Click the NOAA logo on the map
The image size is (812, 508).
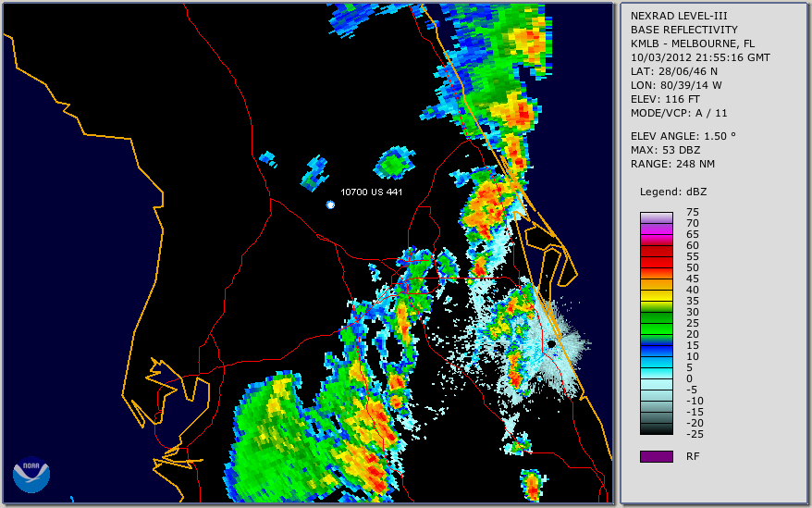[31, 475]
